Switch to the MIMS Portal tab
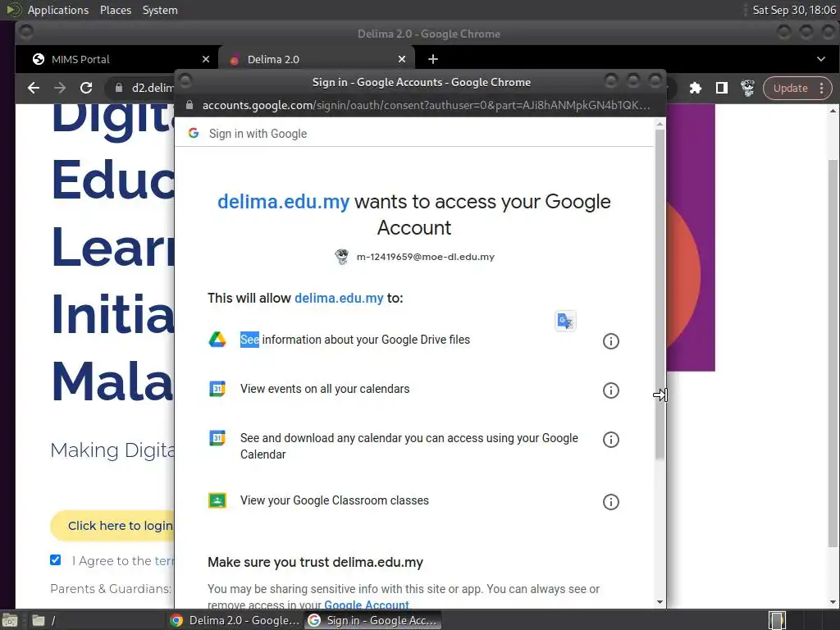Image resolution: width=840 pixels, height=630 pixels. 116,59
